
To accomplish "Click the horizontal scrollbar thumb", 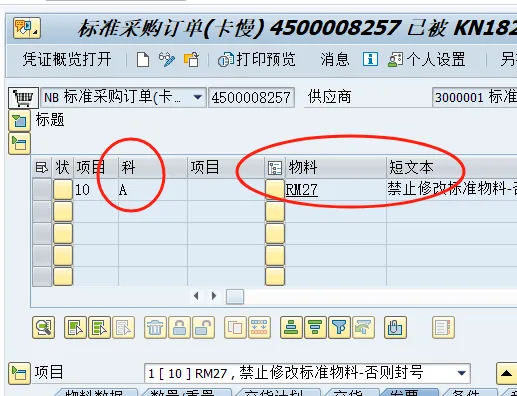I will click(235, 296).
